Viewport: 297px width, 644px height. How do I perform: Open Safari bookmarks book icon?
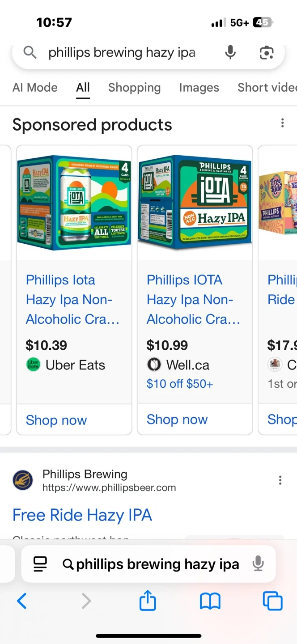click(x=210, y=601)
